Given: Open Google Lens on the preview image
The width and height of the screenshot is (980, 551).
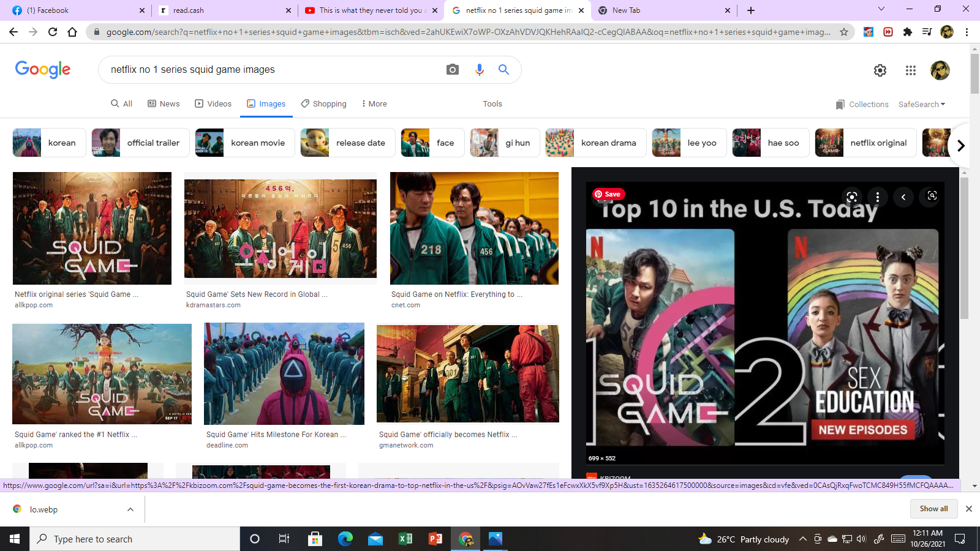Looking at the screenshot, I should pos(851,197).
